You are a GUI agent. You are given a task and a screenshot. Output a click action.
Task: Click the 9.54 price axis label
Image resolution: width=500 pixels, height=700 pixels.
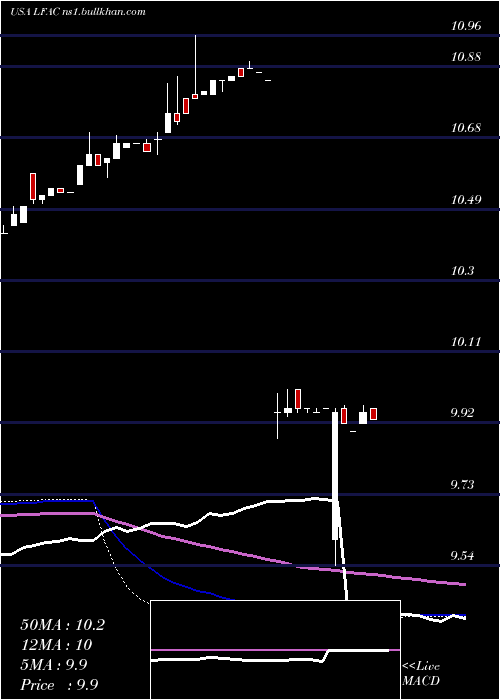(x=463, y=556)
